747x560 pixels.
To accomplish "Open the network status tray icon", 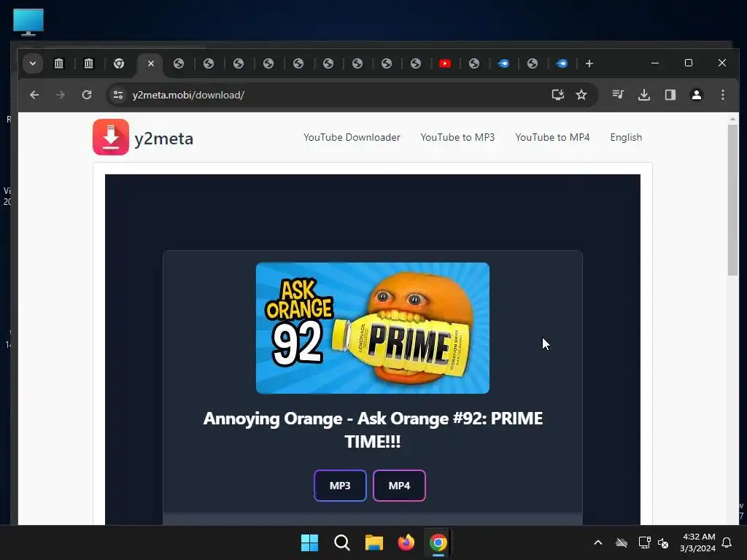I will [644, 542].
